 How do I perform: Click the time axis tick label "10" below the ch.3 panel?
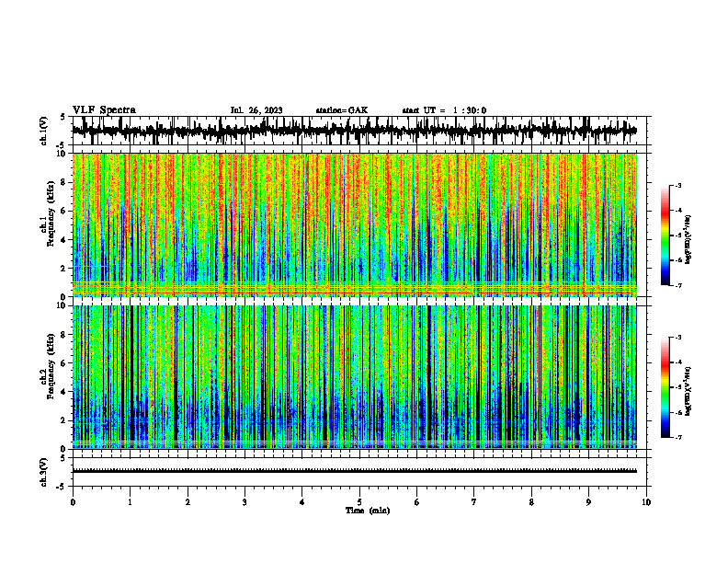pyautogui.click(x=646, y=502)
